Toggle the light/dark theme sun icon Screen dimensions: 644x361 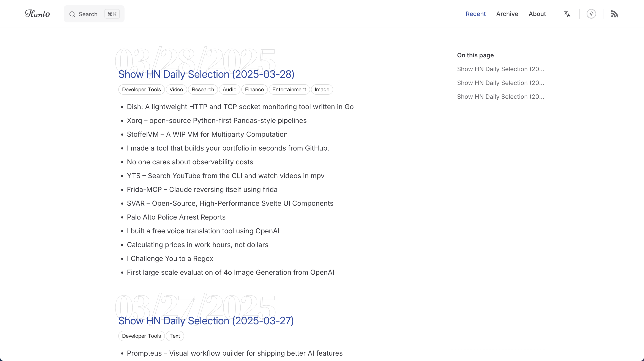591,14
